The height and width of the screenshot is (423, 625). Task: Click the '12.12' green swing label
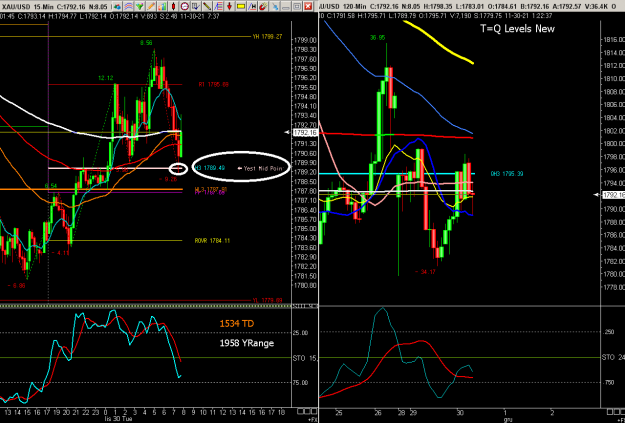tap(106, 79)
